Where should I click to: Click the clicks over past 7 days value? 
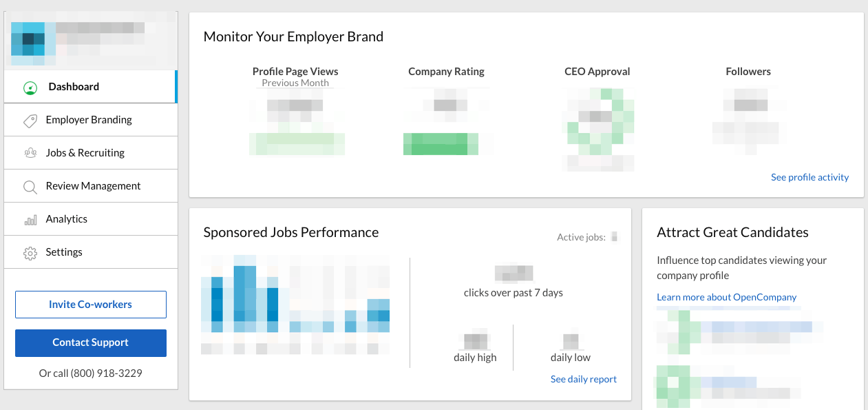tap(513, 272)
